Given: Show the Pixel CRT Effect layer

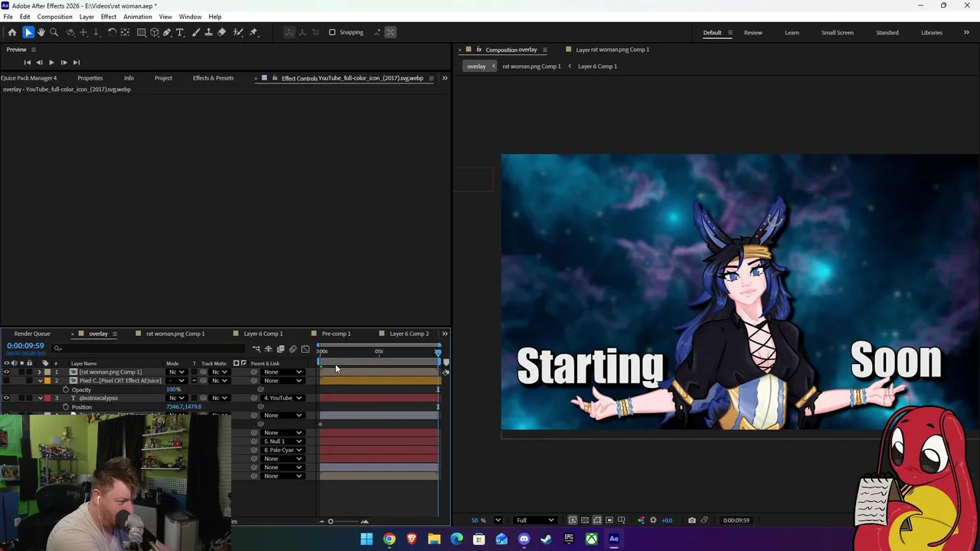Looking at the screenshot, I should [6, 380].
